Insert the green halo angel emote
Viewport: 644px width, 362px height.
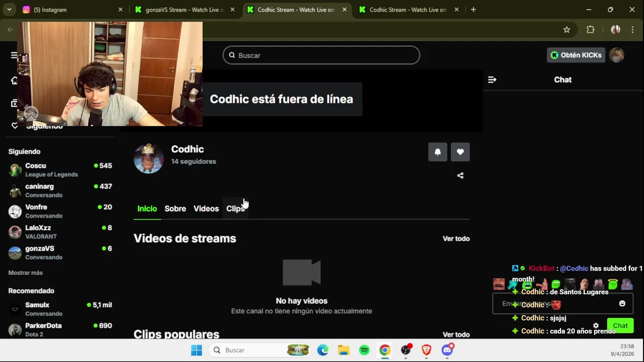(613, 284)
